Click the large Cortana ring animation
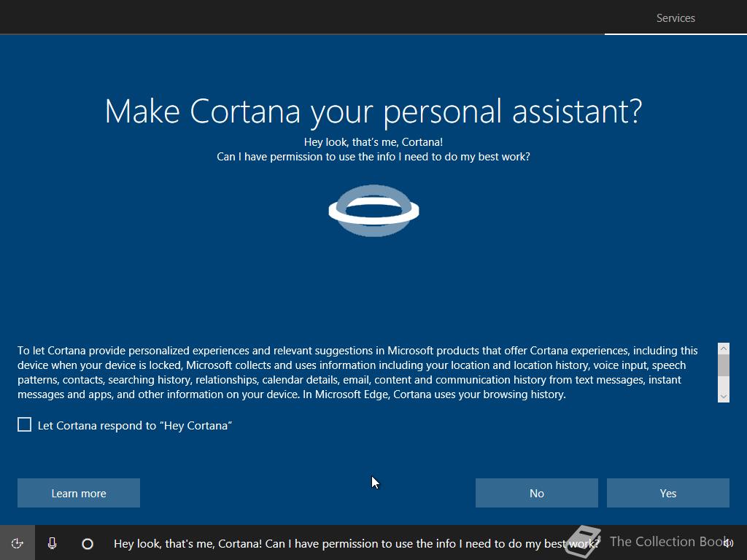 click(374, 211)
